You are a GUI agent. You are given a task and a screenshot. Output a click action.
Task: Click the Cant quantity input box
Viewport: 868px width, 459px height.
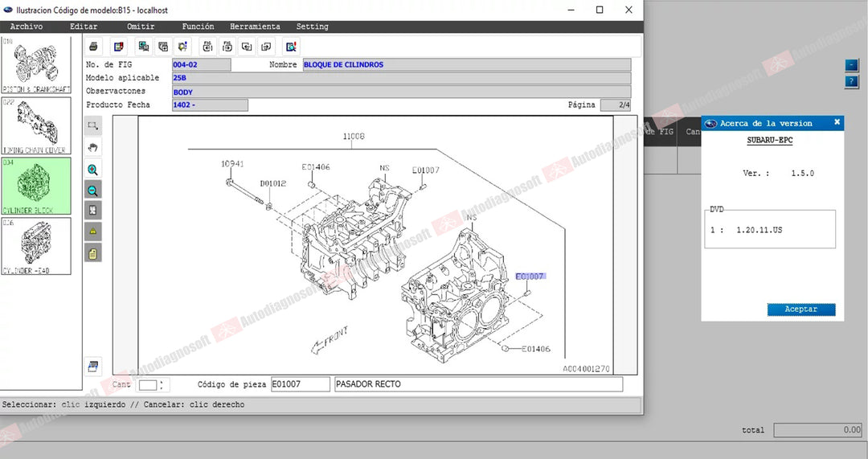pos(148,384)
